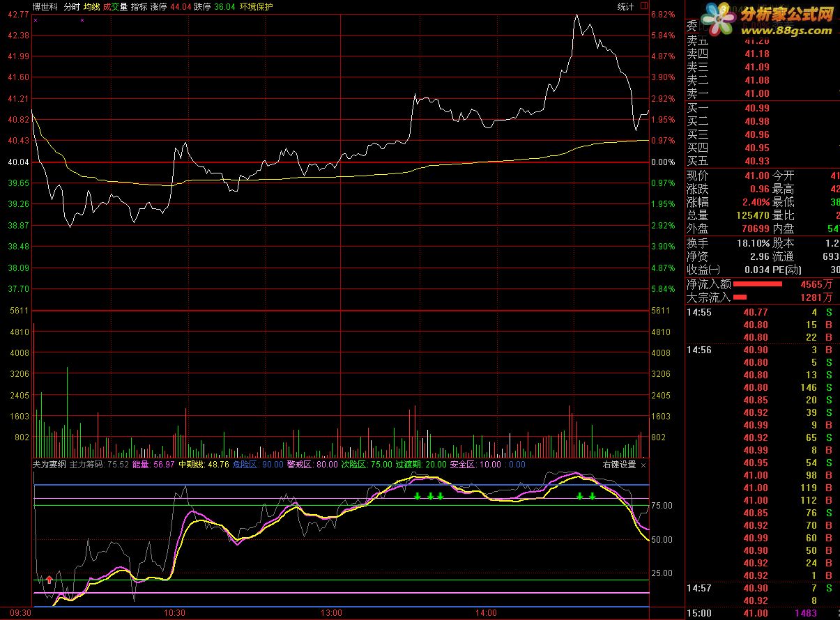Click the 13:00 time axis label

[x=331, y=614]
